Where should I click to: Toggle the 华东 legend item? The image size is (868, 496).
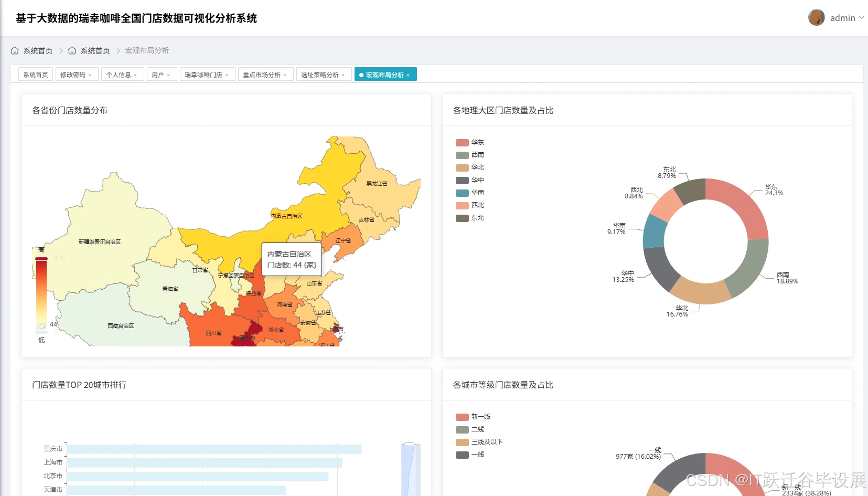470,142
